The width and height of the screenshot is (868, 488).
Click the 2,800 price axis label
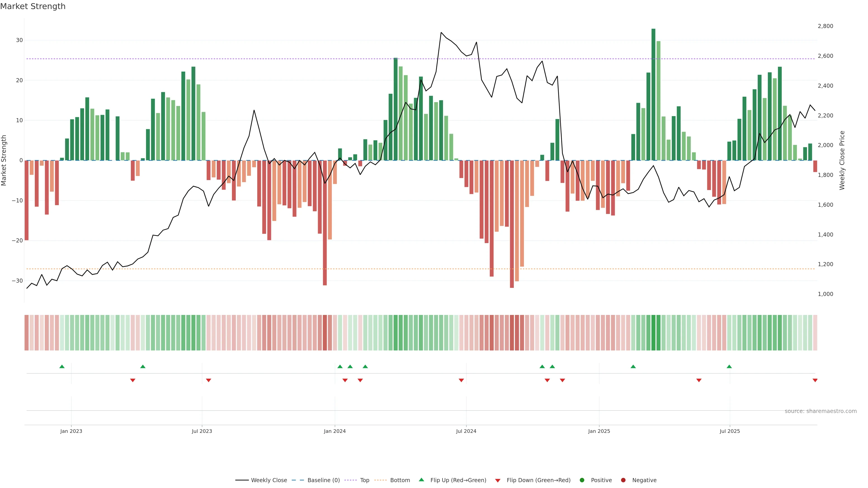[825, 26]
